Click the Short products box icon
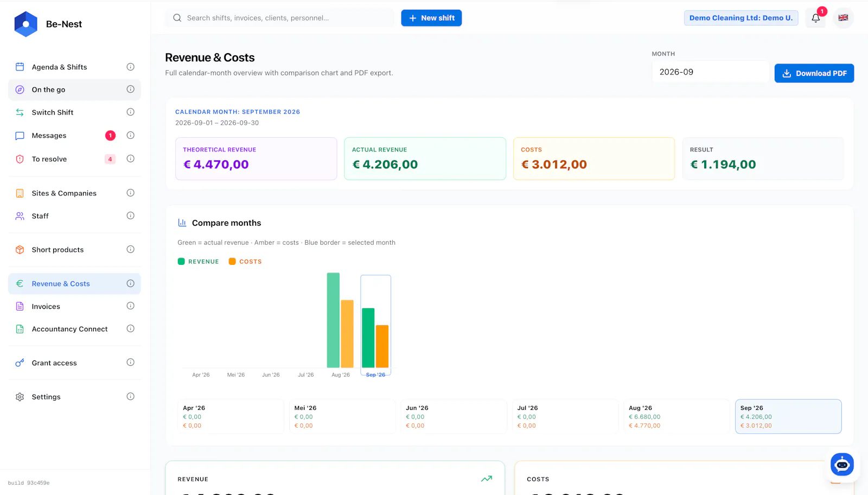 (x=20, y=250)
